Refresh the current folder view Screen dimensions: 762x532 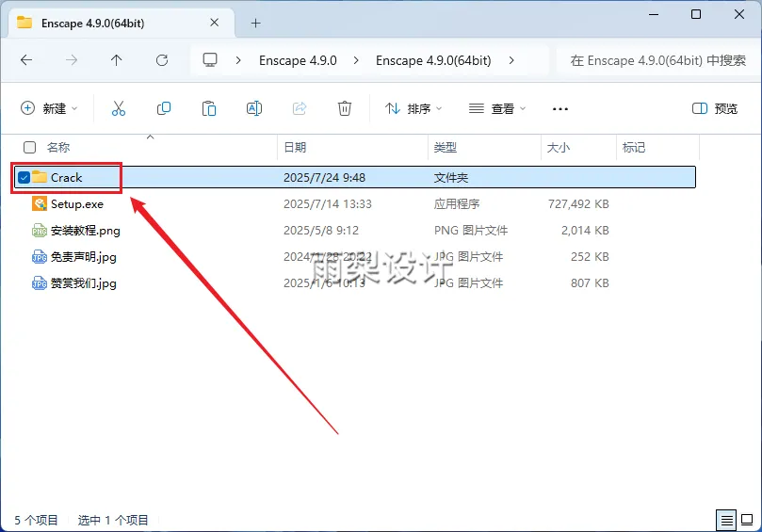click(x=162, y=60)
